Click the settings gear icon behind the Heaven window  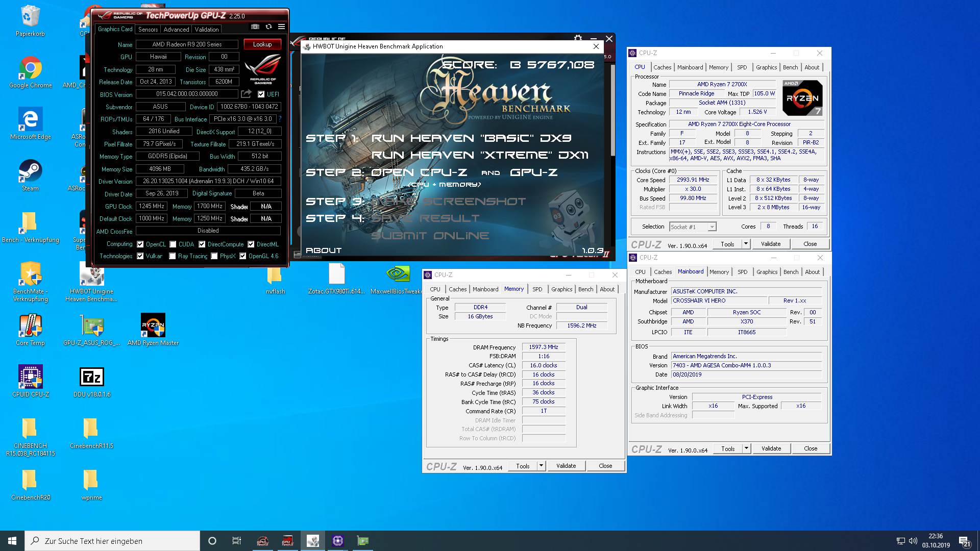tap(578, 38)
